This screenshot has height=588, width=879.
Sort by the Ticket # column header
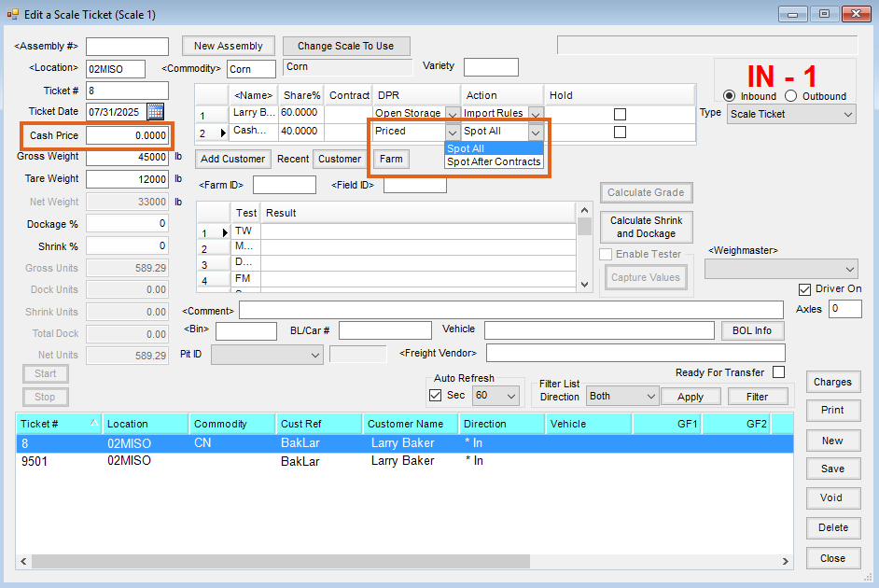tap(59, 424)
